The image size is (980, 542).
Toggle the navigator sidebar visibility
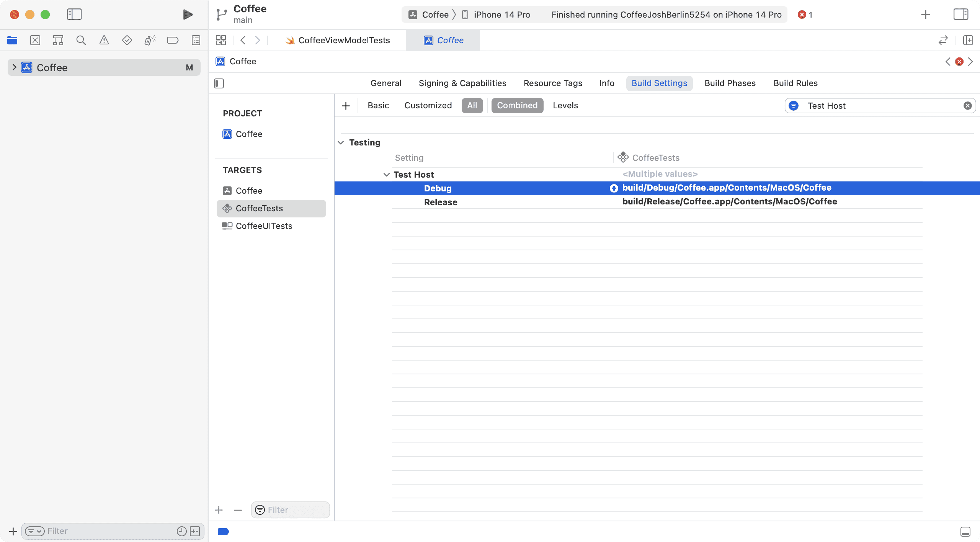pyautogui.click(x=74, y=14)
